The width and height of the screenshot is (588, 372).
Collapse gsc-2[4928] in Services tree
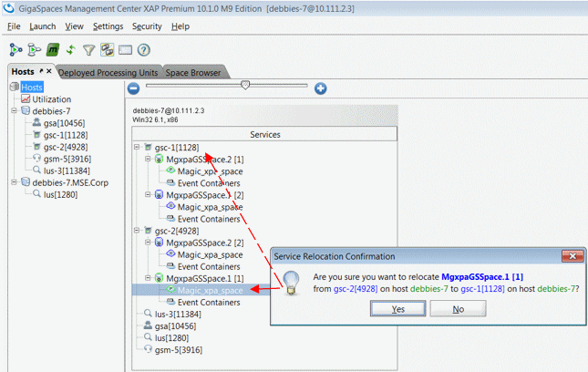click(x=137, y=231)
